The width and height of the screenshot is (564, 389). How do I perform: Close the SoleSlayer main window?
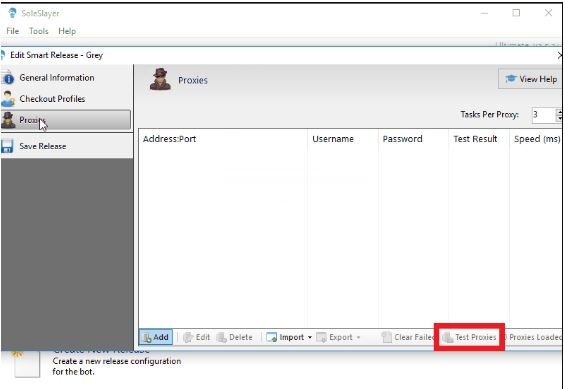pyautogui.click(x=548, y=13)
